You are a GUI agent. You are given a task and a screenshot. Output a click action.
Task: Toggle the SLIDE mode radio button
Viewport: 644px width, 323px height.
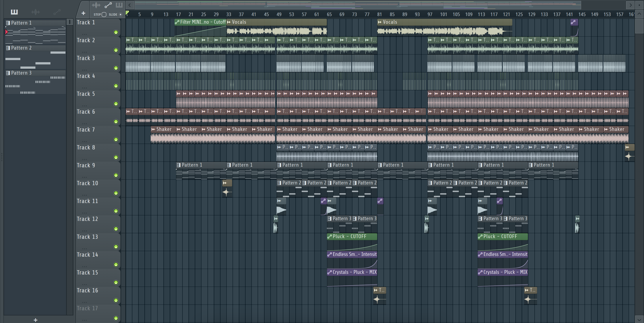pyautogui.click(x=121, y=15)
